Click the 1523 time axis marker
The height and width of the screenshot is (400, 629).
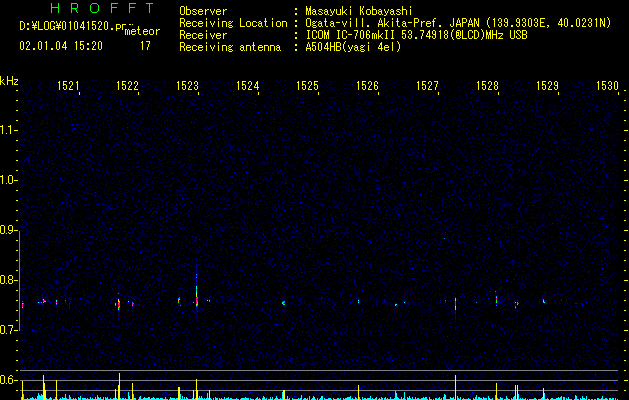click(187, 86)
